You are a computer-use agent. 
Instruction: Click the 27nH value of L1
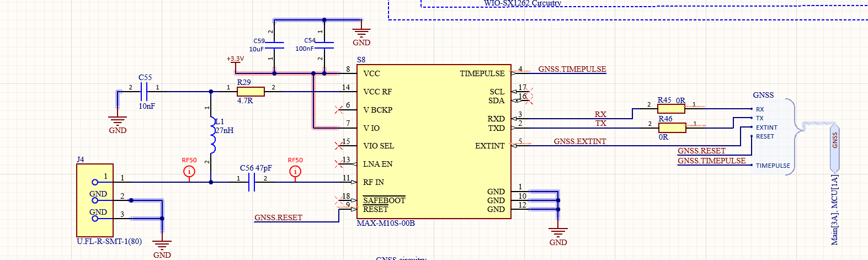click(x=225, y=131)
